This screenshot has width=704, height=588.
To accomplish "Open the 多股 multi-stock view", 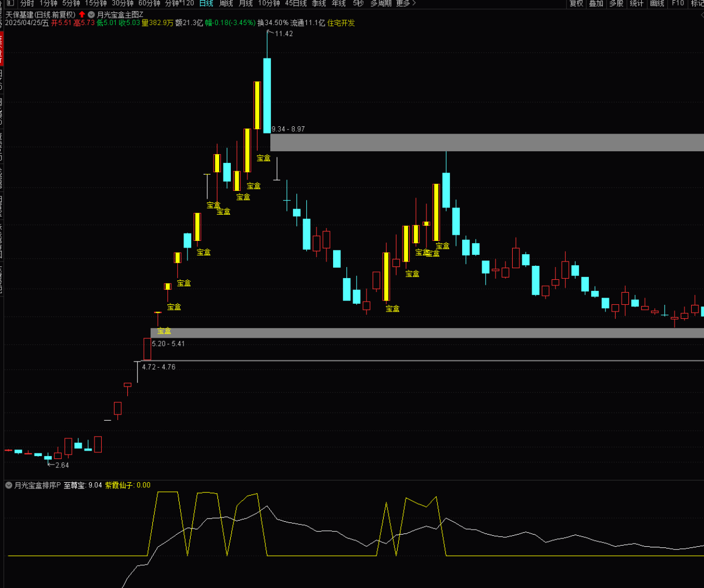I will [x=616, y=3].
